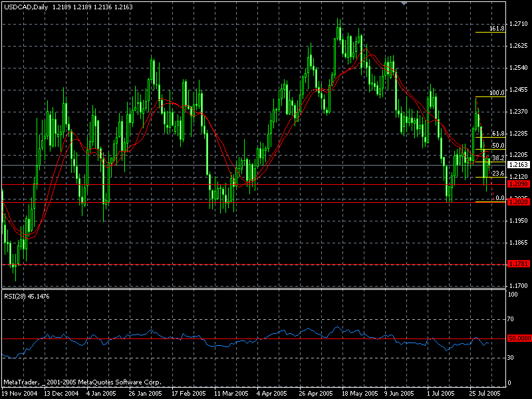Screen dimensions: 532x399
Task: Select the red price tag 1.2090
Action: pyautogui.click(x=519, y=184)
